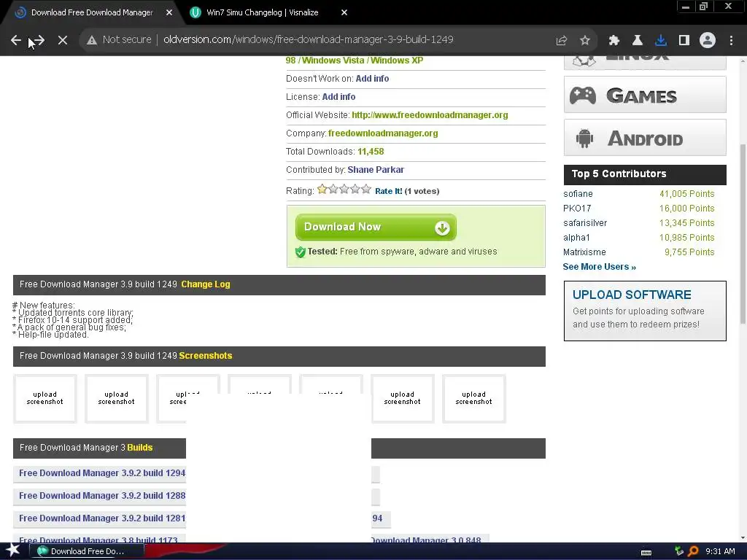Screen dimensions: 747x560
Task: Click the second upload screenshot thumbnail
Action: [116, 399]
